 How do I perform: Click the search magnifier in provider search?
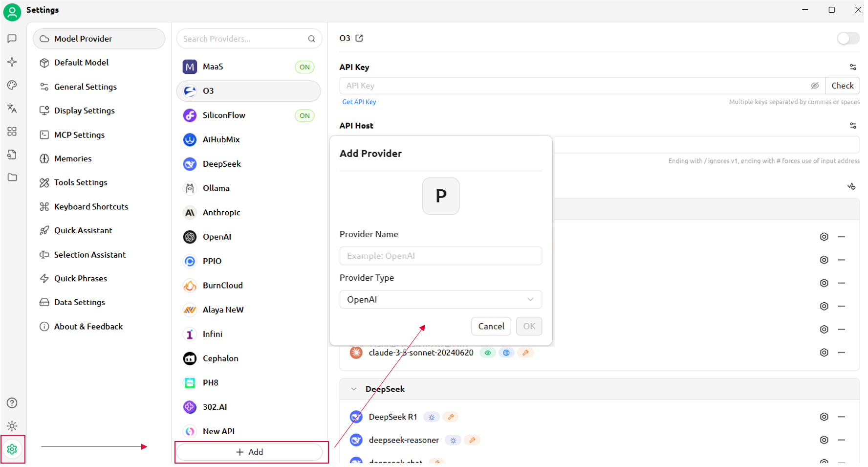pos(311,39)
